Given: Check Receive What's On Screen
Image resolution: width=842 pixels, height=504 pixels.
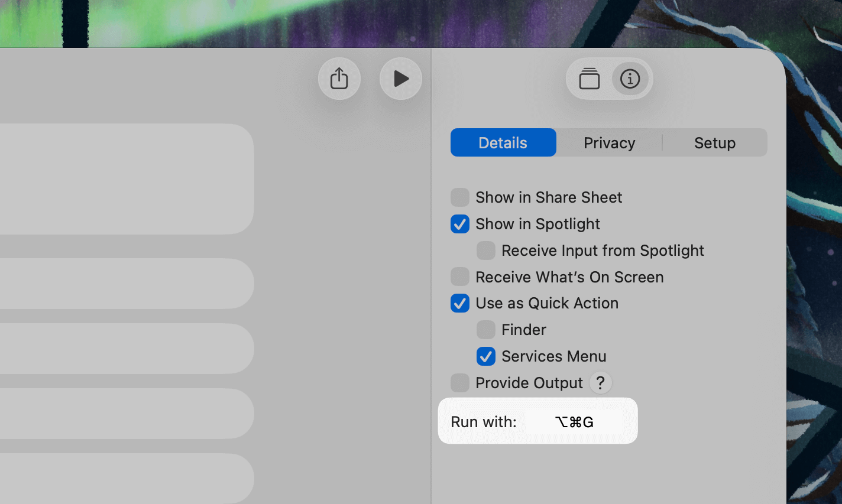Looking at the screenshot, I should coord(459,277).
